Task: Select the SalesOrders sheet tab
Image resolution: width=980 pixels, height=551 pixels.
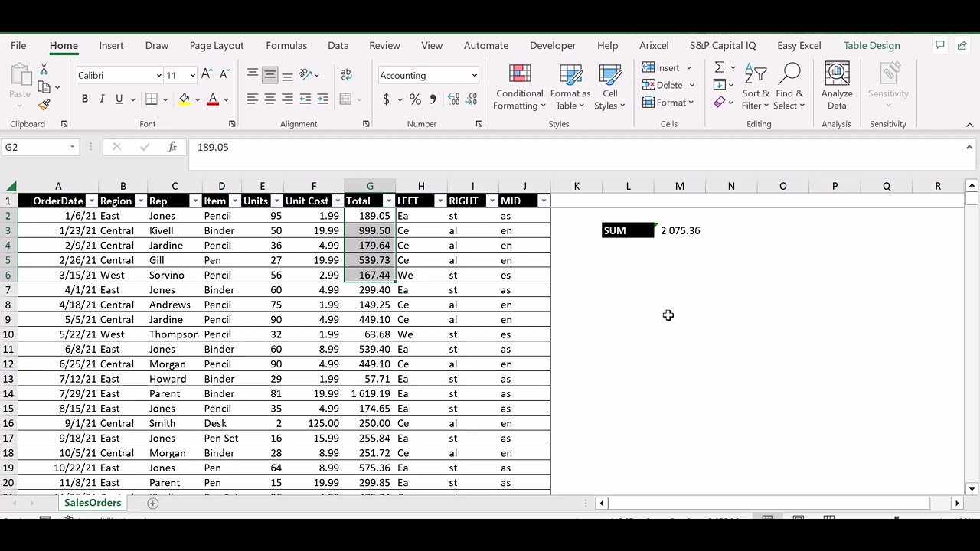Action: (x=93, y=503)
